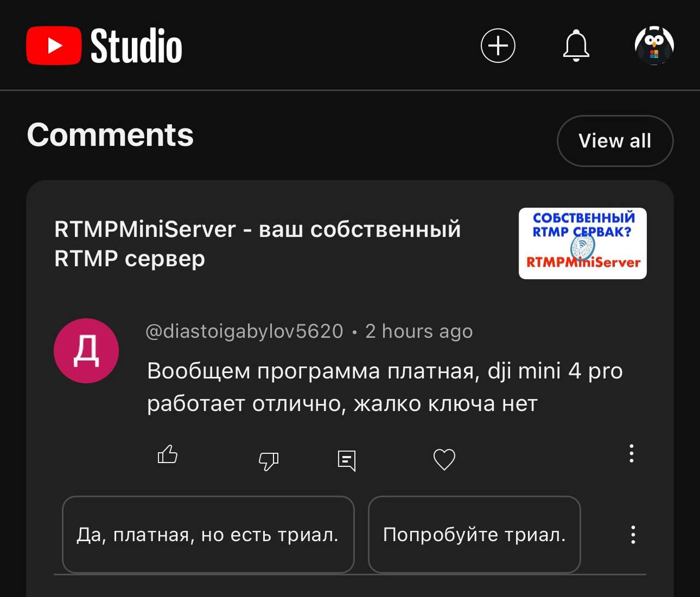Open the YouTube Studio create menu
700x597 pixels.
click(498, 46)
